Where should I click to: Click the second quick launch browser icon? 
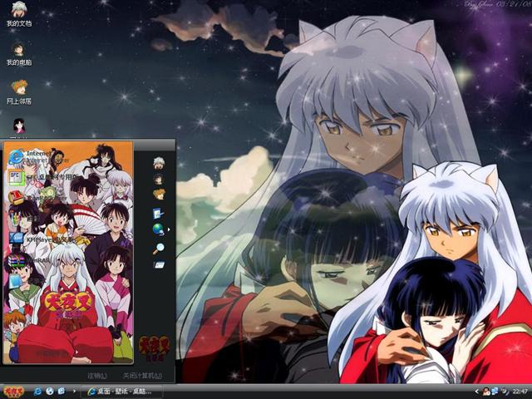(50, 392)
